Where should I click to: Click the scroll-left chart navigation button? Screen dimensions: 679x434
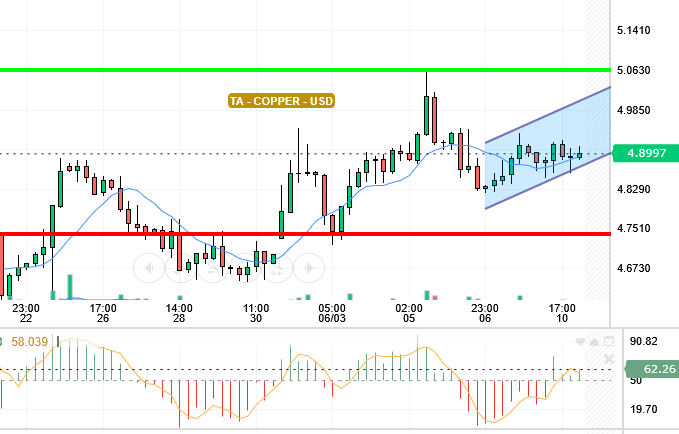click(149, 268)
